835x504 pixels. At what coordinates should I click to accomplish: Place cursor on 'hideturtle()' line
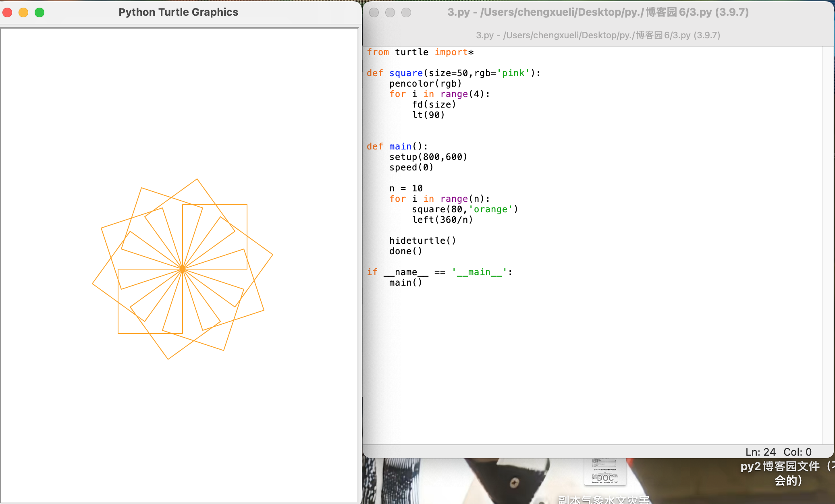click(422, 241)
